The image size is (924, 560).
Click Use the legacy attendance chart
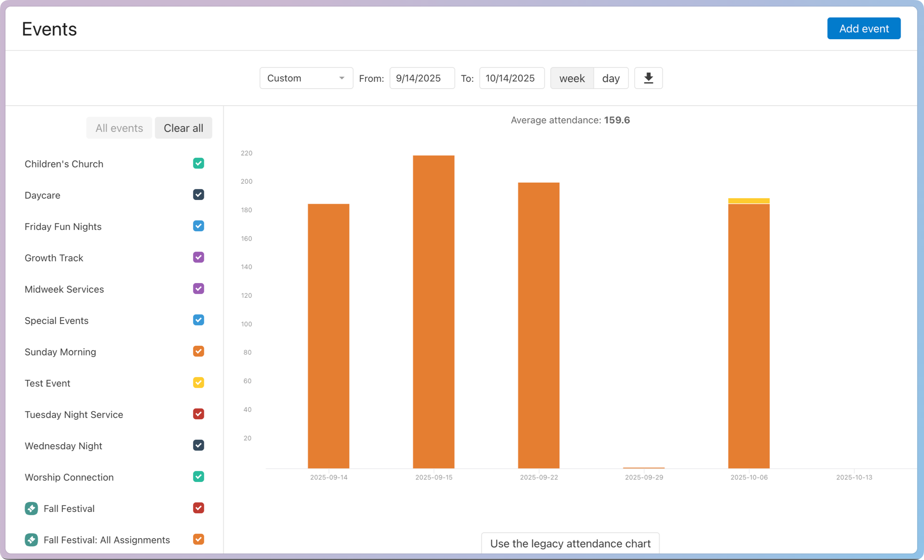pos(570,543)
